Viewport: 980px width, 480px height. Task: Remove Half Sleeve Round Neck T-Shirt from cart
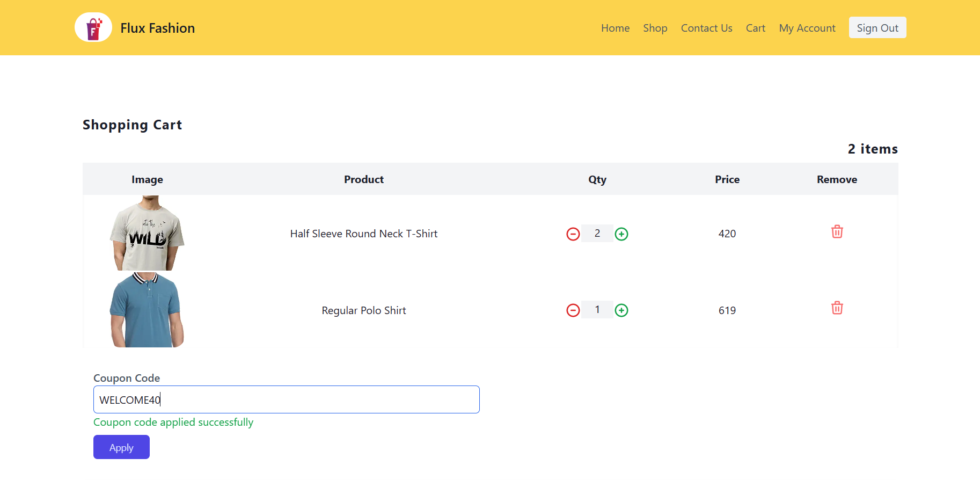(x=837, y=232)
